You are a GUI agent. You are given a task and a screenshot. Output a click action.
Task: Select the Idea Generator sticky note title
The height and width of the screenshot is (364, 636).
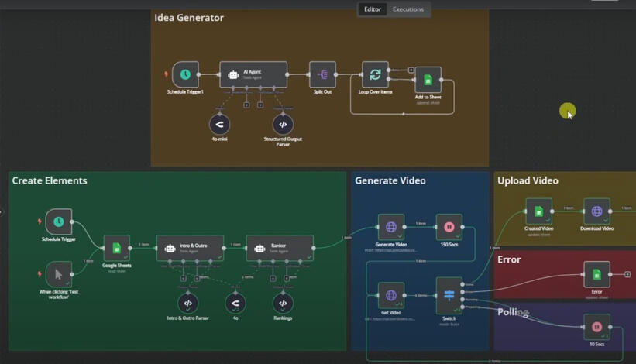pos(189,18)
